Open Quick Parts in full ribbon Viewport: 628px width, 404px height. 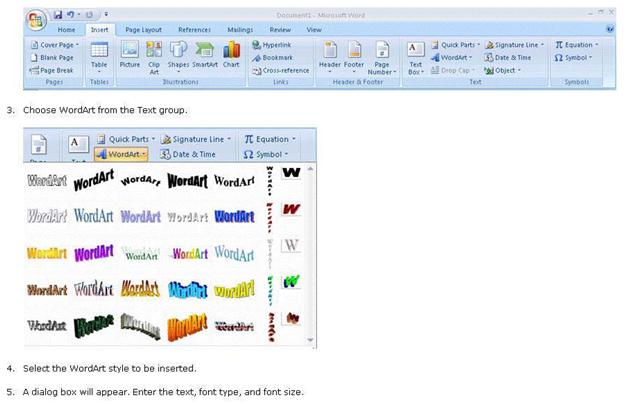tap(455, 45)
